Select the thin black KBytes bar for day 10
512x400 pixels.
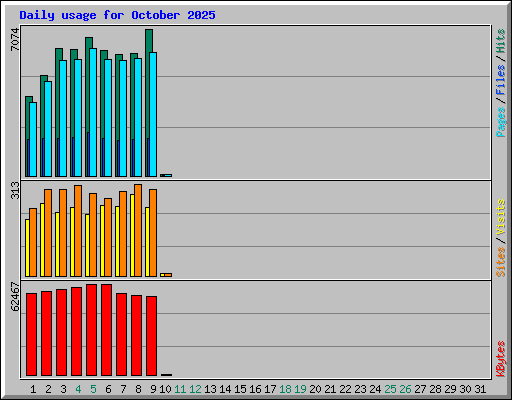pos(166,375)
